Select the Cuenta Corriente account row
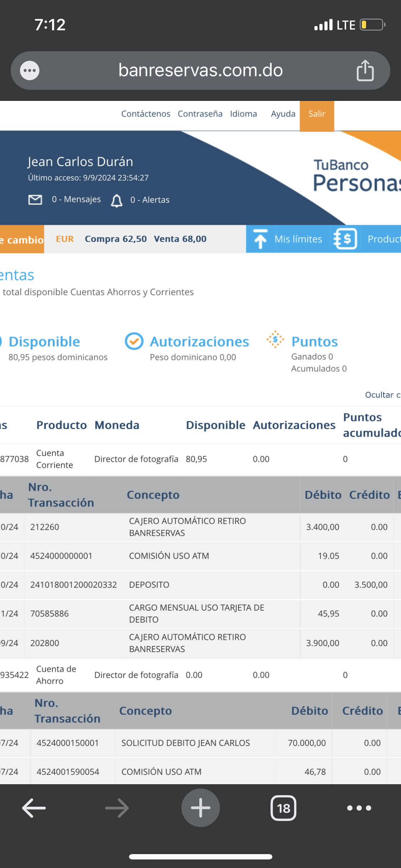The image size is (401, 868). coord(200,459)
